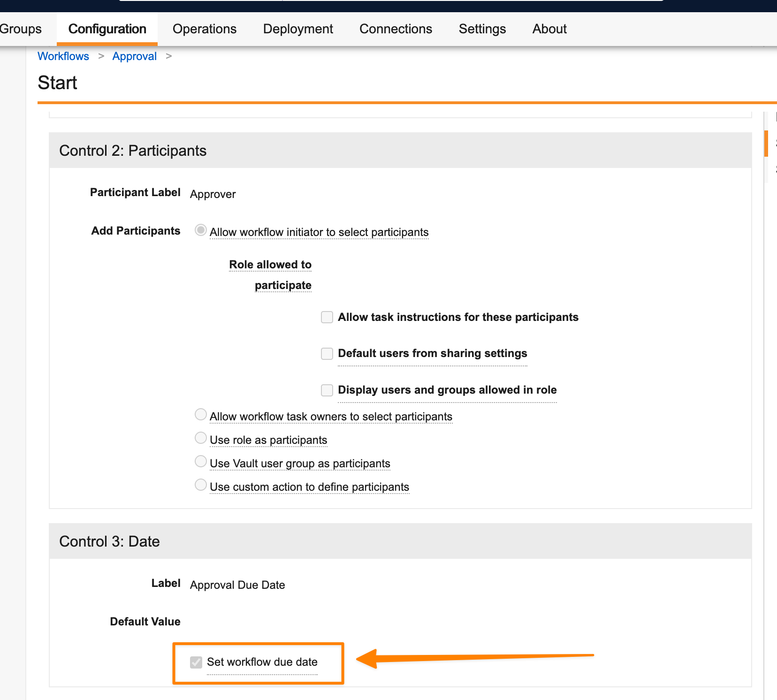777x700 pixels.
Task: Go back to Approval breadcrumb link
Action: 134,56
